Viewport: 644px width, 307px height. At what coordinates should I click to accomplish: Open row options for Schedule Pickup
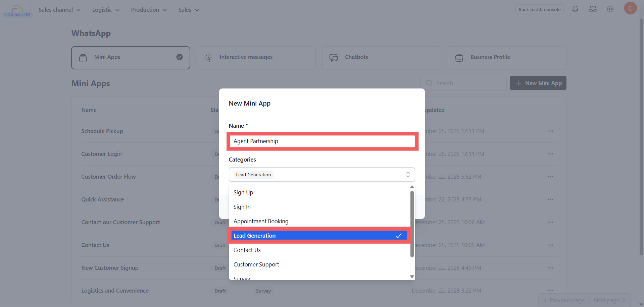pyautogui.click(x=550, y=131)
